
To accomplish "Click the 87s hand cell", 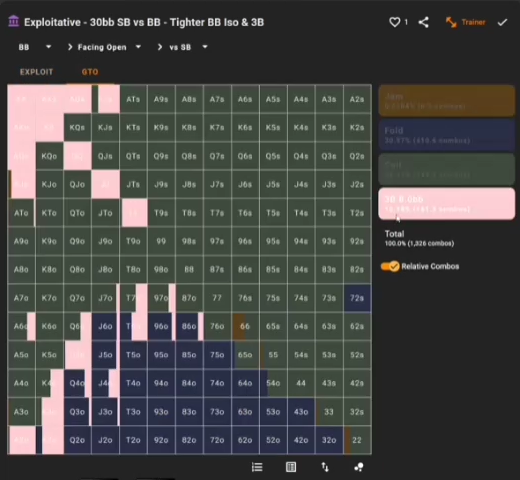I will tap(217, 270).
